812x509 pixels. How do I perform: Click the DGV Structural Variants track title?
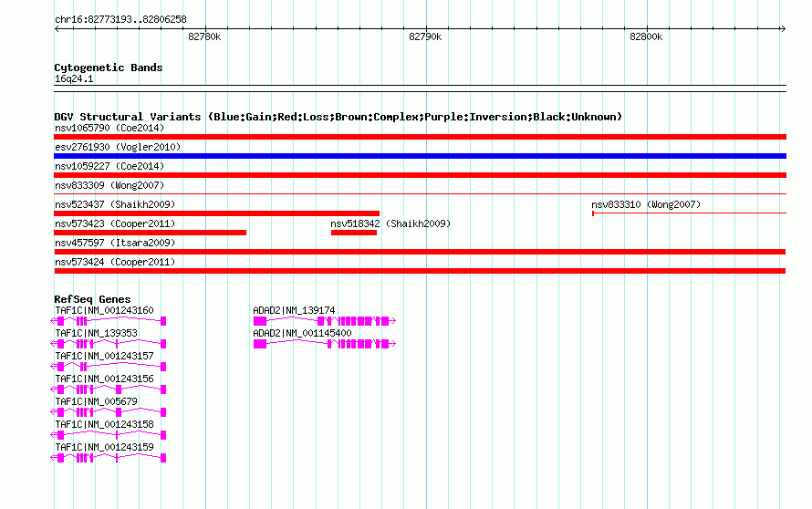pos(338,117)
